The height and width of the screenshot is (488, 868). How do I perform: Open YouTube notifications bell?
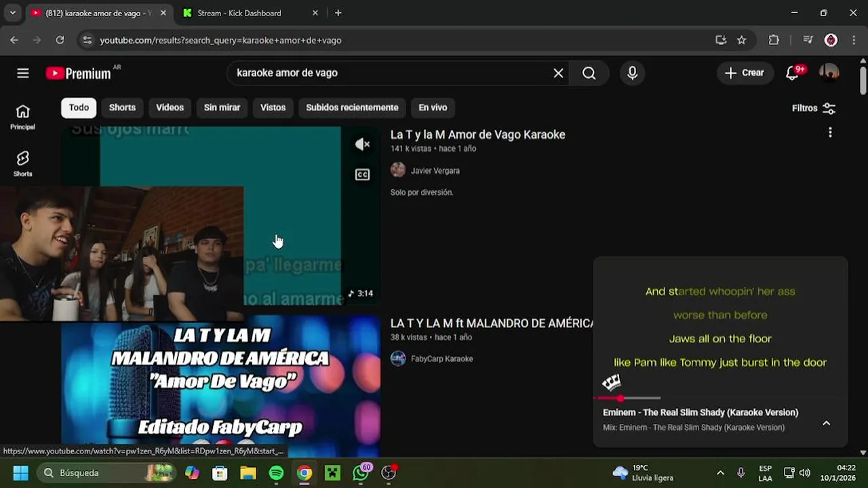tap(792, 73)
